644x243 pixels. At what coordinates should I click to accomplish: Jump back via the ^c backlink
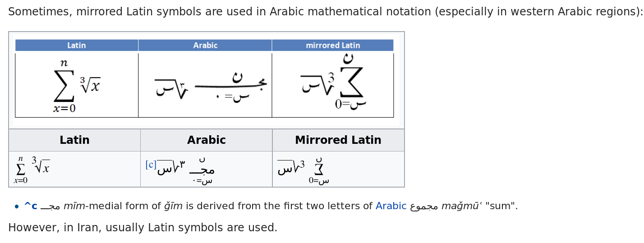(31, 206)
